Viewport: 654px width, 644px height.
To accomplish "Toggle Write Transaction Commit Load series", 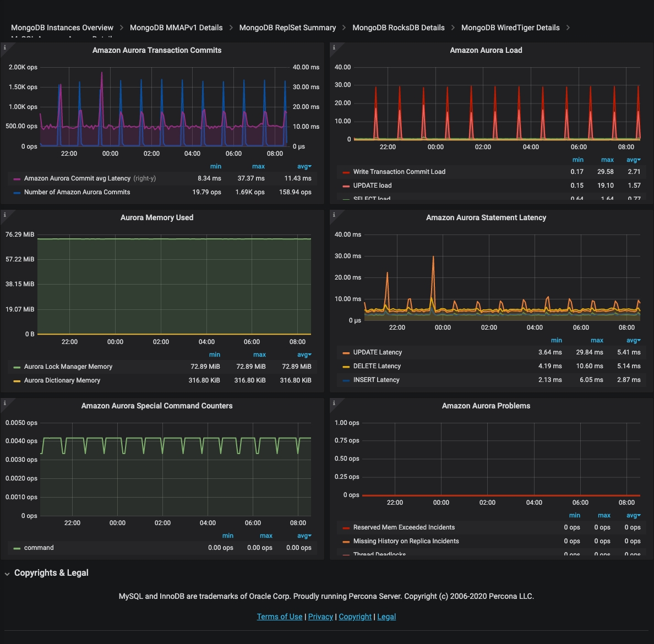I will point(399,172).
